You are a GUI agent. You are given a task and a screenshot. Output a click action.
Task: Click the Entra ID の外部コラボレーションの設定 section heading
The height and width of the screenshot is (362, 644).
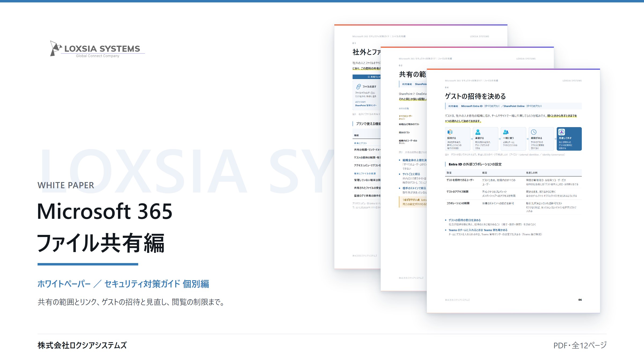tap(475, 164)
